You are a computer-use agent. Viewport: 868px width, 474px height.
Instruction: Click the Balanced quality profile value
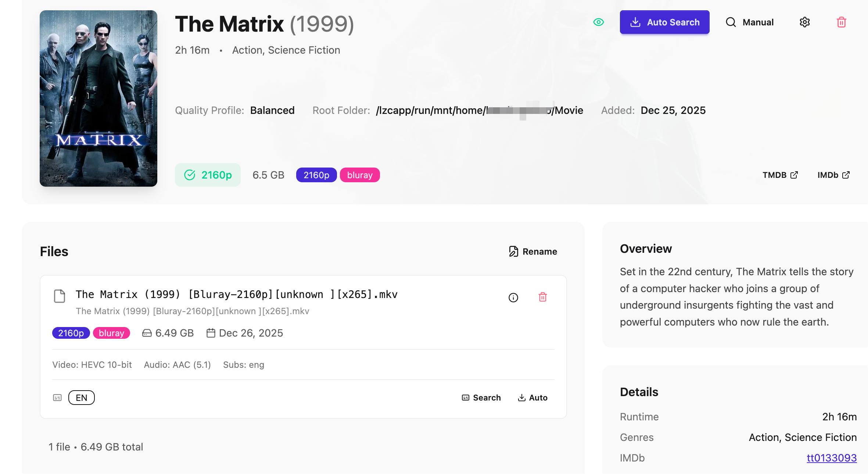click(272, 110)
